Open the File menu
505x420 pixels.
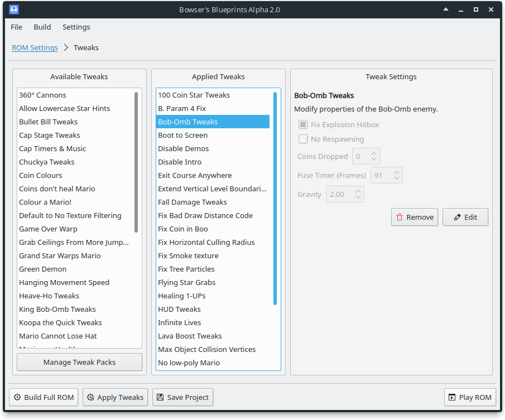[x=16, y=27]
